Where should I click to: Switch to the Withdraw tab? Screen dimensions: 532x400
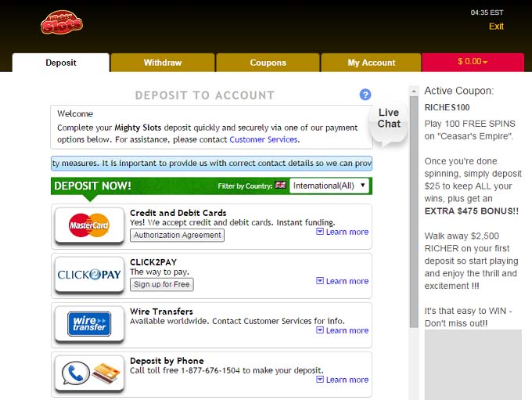[163, 63]
